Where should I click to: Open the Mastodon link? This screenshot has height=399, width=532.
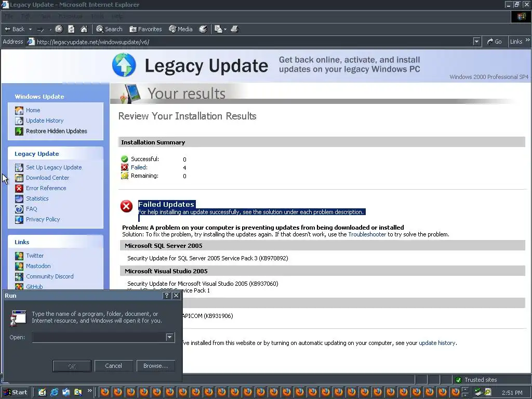(38, 266)
